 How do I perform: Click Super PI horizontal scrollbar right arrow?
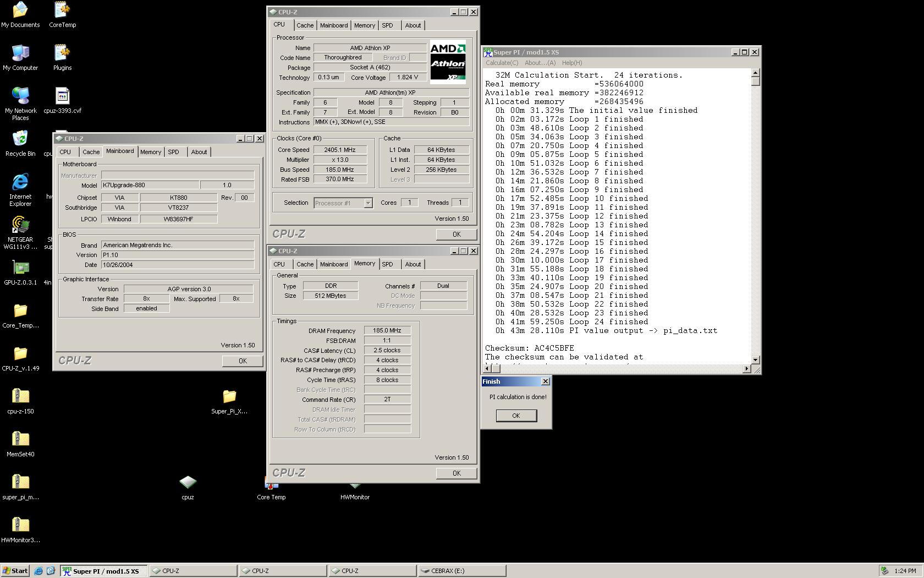pos(747,368)
